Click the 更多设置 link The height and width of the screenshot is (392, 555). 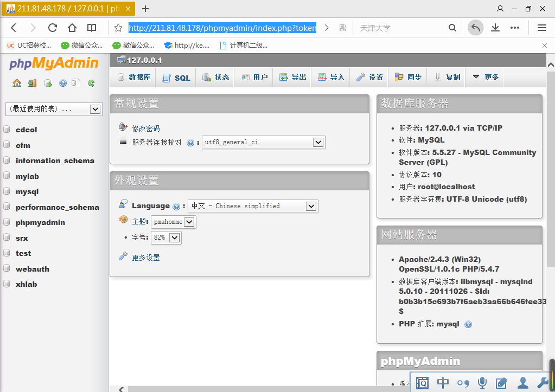coord(145,258)
